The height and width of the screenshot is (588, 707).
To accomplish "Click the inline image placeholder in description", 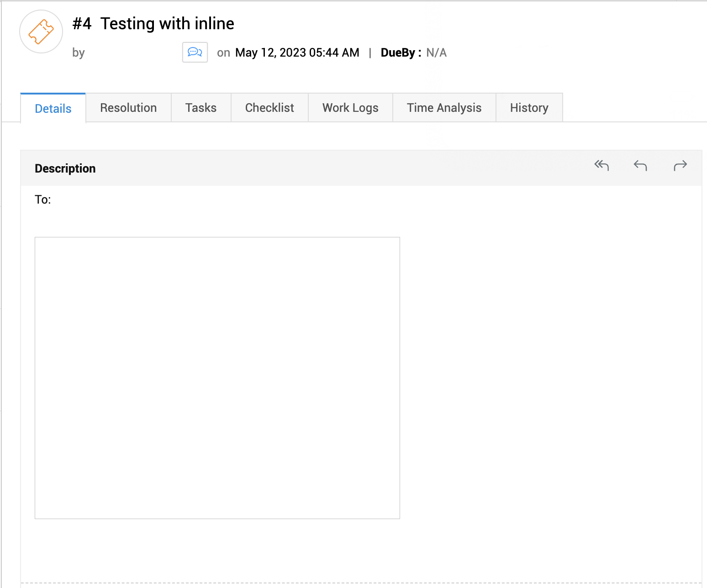I will coord(217,378).
